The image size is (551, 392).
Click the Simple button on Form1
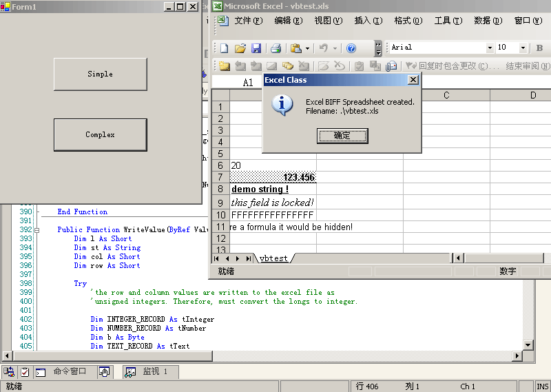[100, 74]
